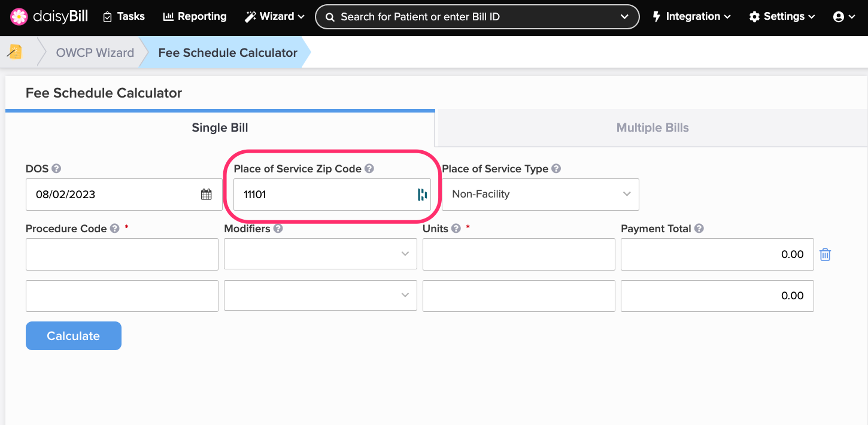Screen dimensions: 868x425
Task: Click the second row Procedure Code field
Action: point(122,296)
